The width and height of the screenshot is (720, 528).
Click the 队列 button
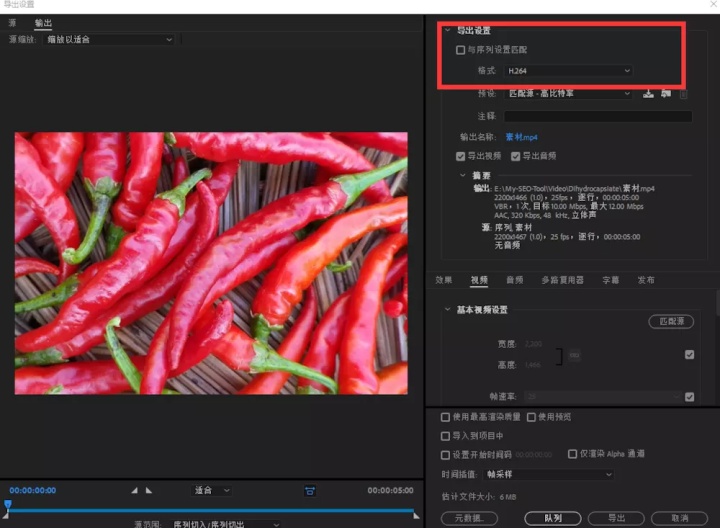point(553,518)
